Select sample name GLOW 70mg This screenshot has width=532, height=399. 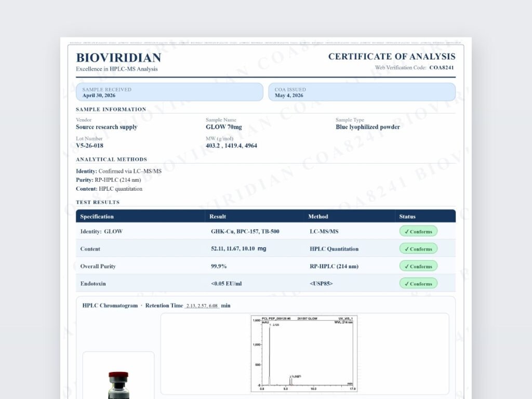223,127
